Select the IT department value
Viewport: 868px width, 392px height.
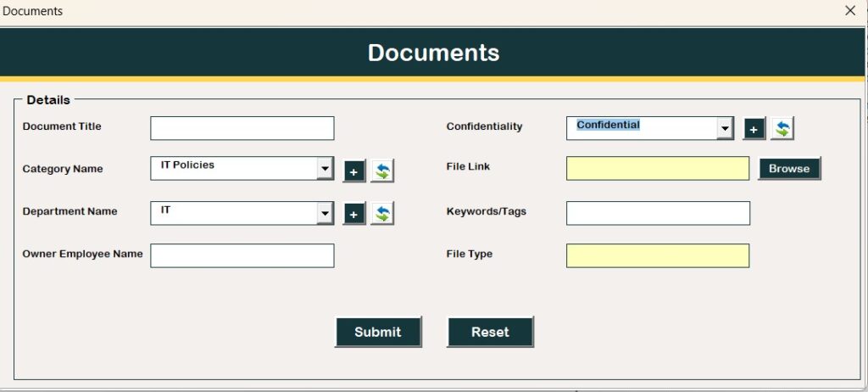tap(165, 210)
